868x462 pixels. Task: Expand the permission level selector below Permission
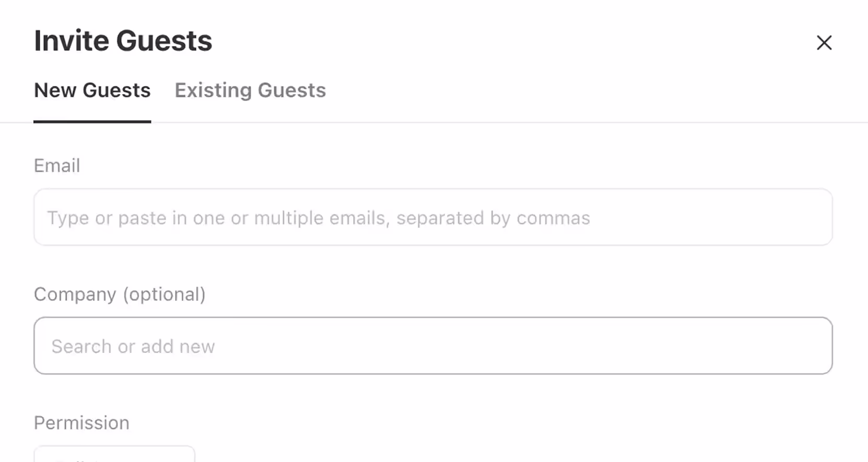(114, 454)
